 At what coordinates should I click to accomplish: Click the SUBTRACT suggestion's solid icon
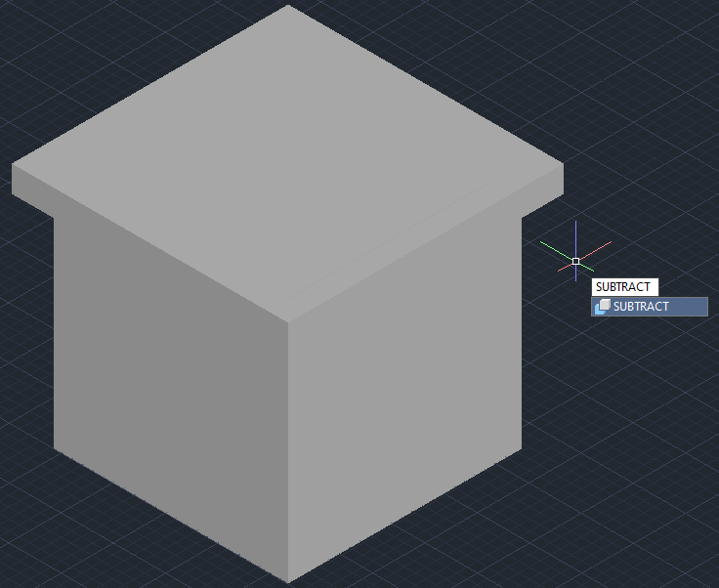click(x=603, y=307)
